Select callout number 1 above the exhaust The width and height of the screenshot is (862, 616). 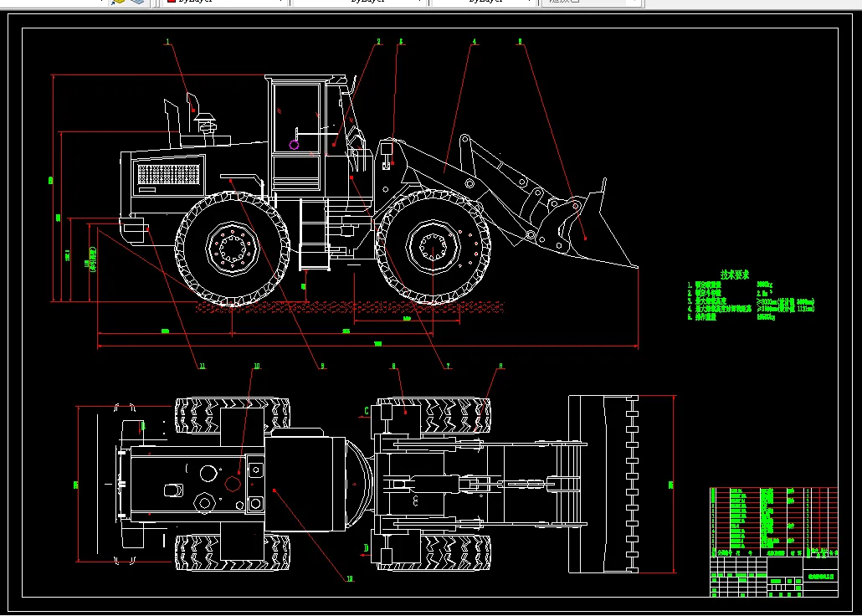(x=167, y=41)
